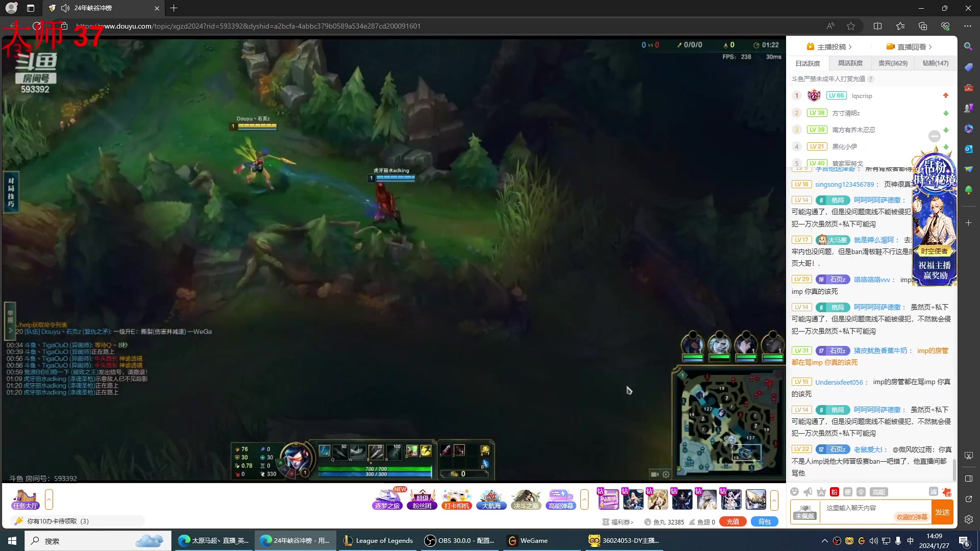Viewport: 980px width, 551px height.
Task: Select the 24年峡谷冲榜 browser tab
Action: click(x=104, y=8)
